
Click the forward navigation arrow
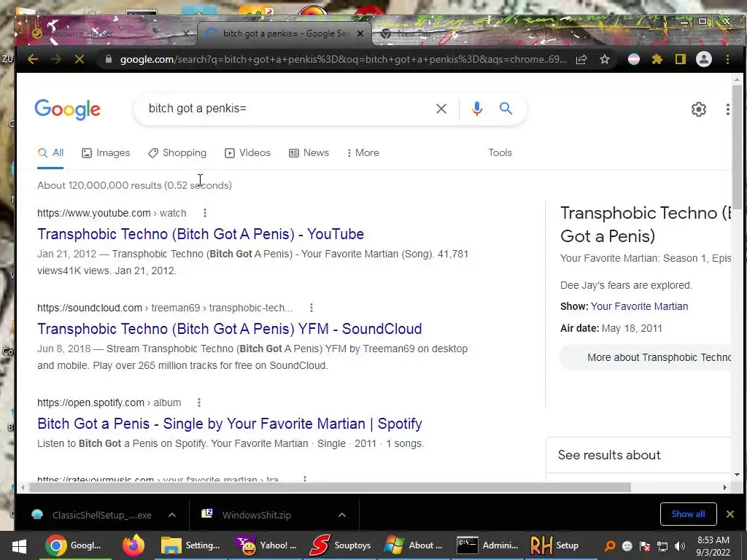55,60
